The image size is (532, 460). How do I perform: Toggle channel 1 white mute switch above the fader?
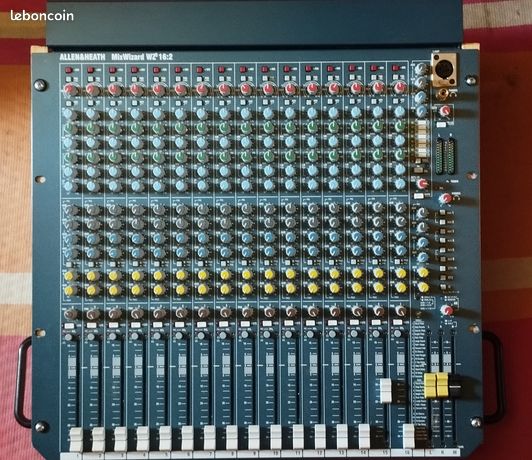[69, 325]
